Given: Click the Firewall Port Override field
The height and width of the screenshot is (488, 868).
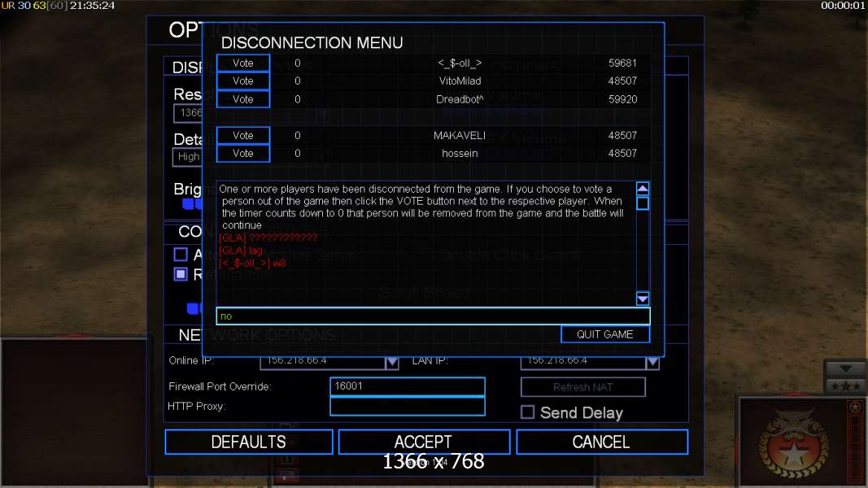Looking at the screenshot, I should 408,386.
